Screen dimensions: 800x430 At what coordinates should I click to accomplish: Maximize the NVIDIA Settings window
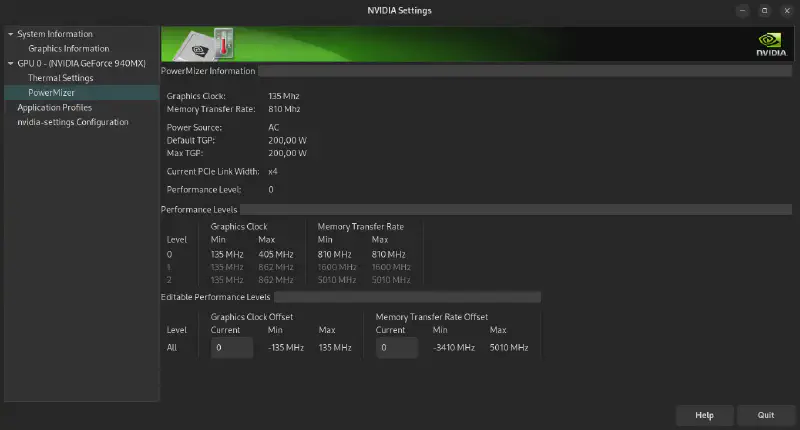(x=763, y=11)
